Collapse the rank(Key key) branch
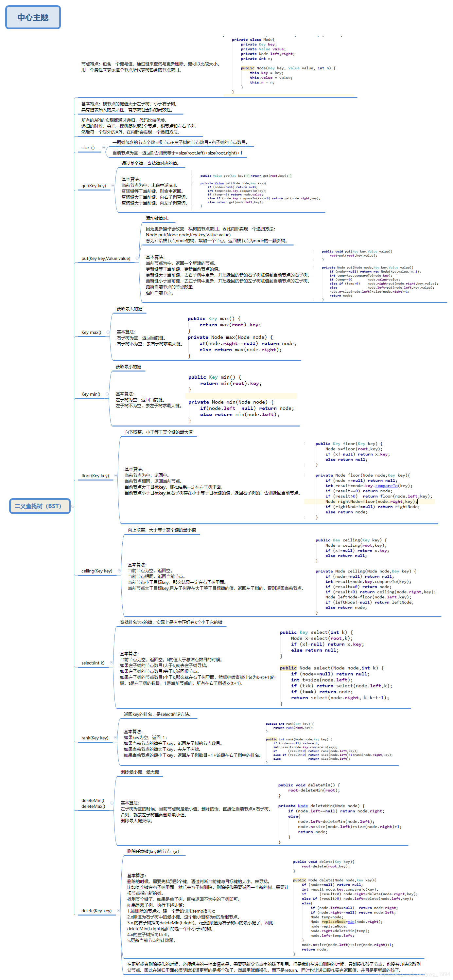The width and height of the screenshot is (453, 980). [x=115, y=738]
